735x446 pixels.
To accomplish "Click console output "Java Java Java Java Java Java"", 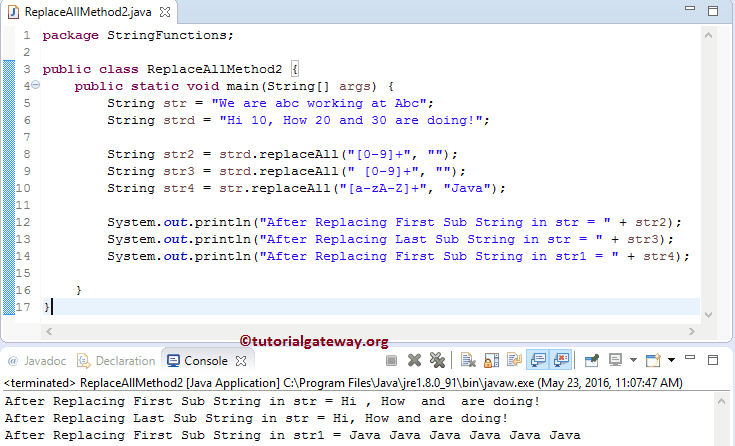I will (x=465, y=436).
